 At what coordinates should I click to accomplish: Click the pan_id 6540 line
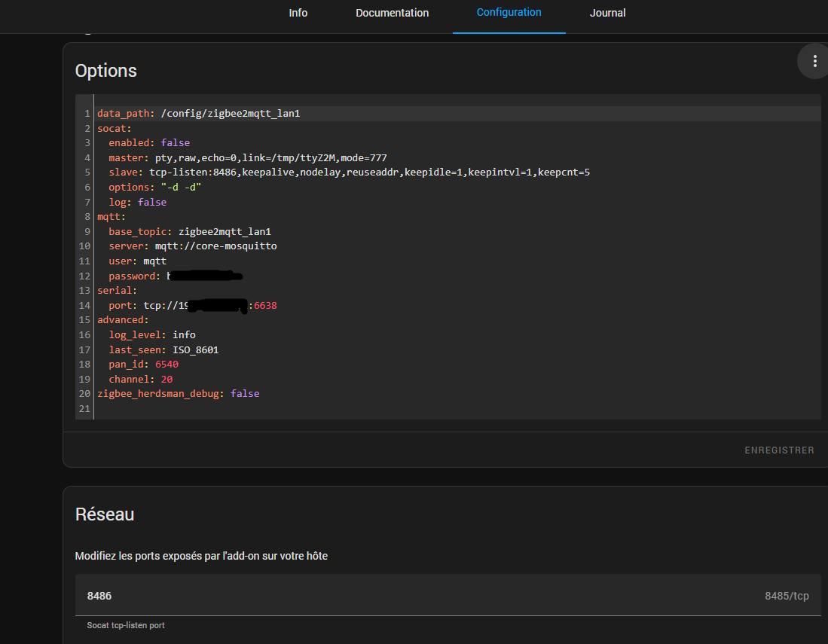144,365
